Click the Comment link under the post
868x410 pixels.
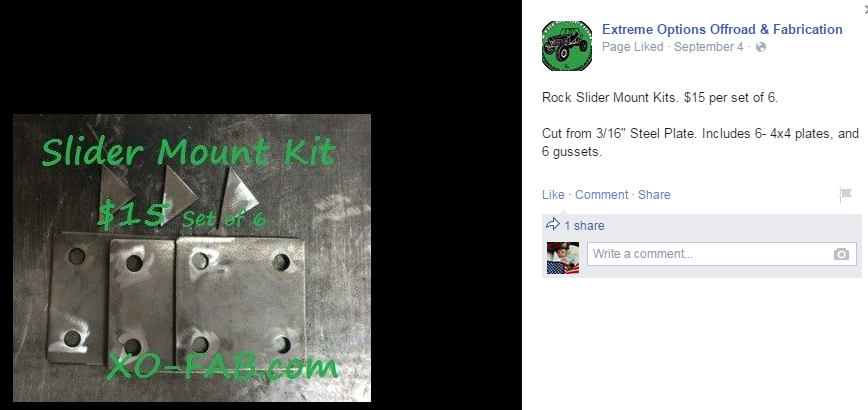coord(601,195)
